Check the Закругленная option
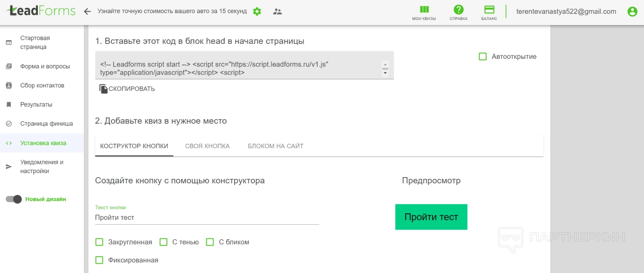Screen dimensions: 644x273 pos(99,242)
